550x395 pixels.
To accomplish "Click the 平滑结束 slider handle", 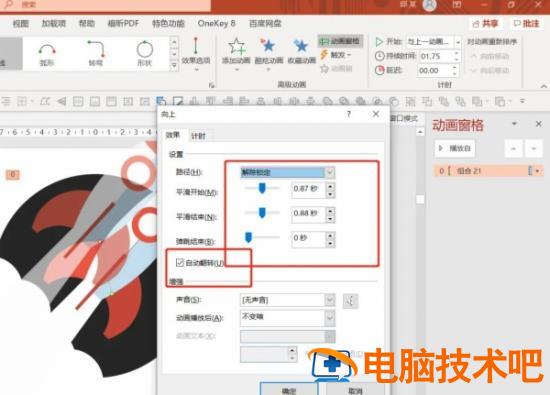I will tap(262, 213).
